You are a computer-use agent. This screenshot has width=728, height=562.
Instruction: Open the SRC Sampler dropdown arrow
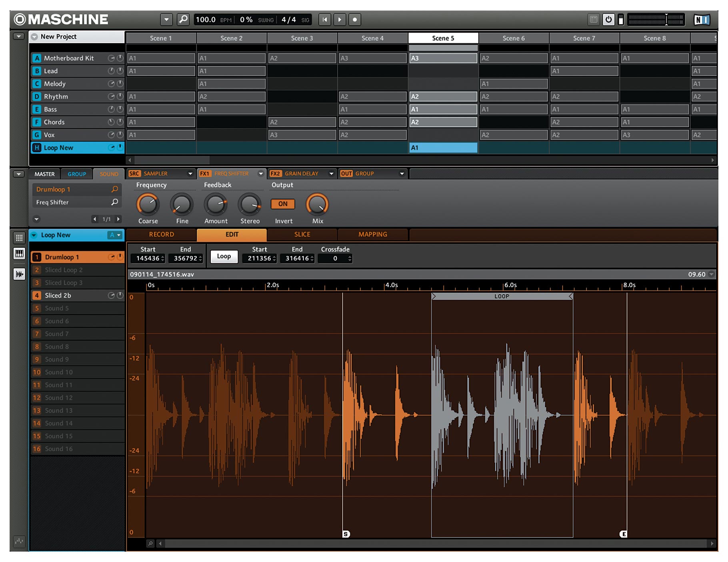tap(190, 174)
